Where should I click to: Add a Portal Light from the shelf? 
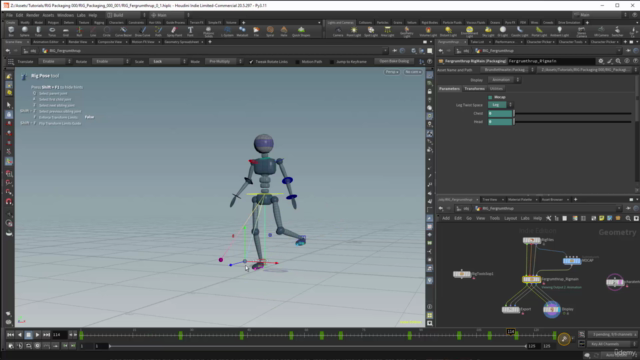[539, 31]
